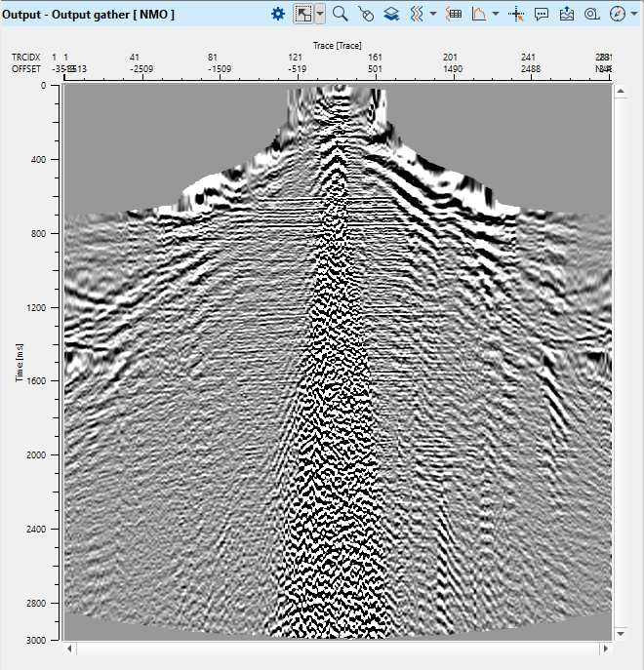The height and width of the screenshot is (670, 644).
Task: Click the layers stack icon
Action: coord(390,14)
